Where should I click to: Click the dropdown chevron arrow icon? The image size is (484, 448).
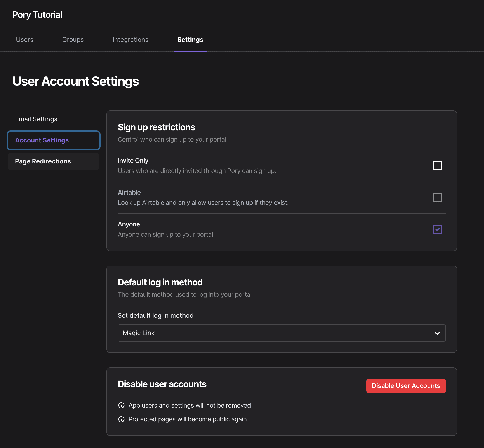tap(437, 333)
